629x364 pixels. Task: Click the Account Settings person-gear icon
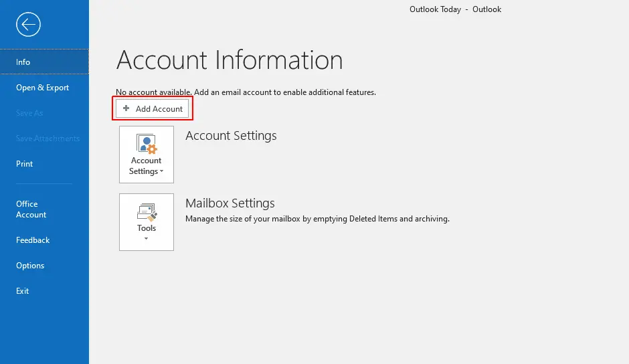pos(147,144)
